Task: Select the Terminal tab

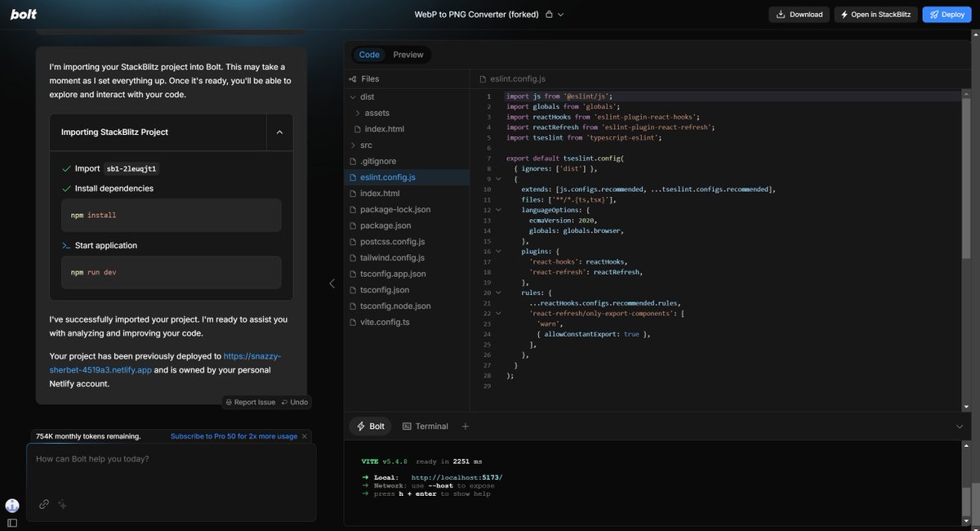Action: pyautogui.click(x=431, y=426)
